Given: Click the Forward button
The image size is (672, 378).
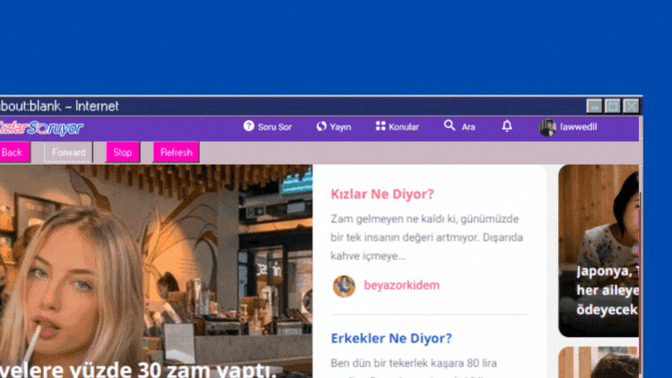Looking at the screenshot, I should tap(69, 152).
